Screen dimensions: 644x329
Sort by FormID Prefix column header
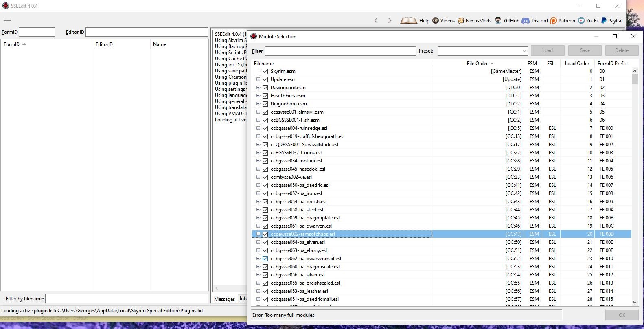point(613,64)
